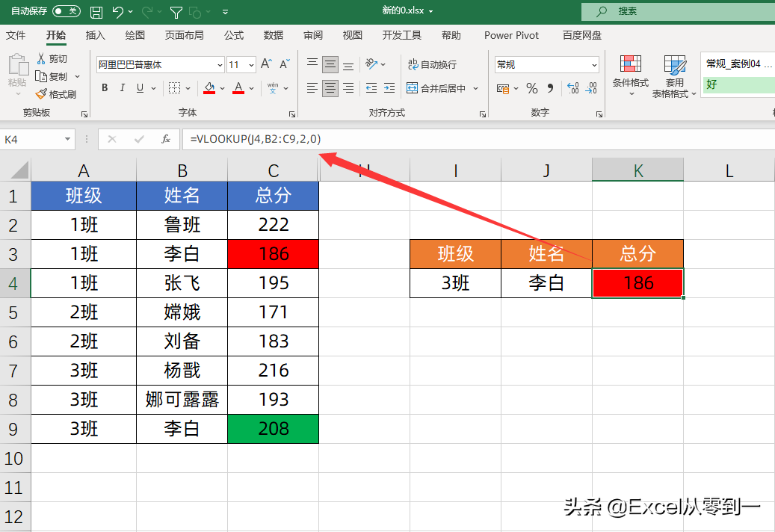Switch to the Power Pivot tab
775x532 pixels.
point(511,35)
